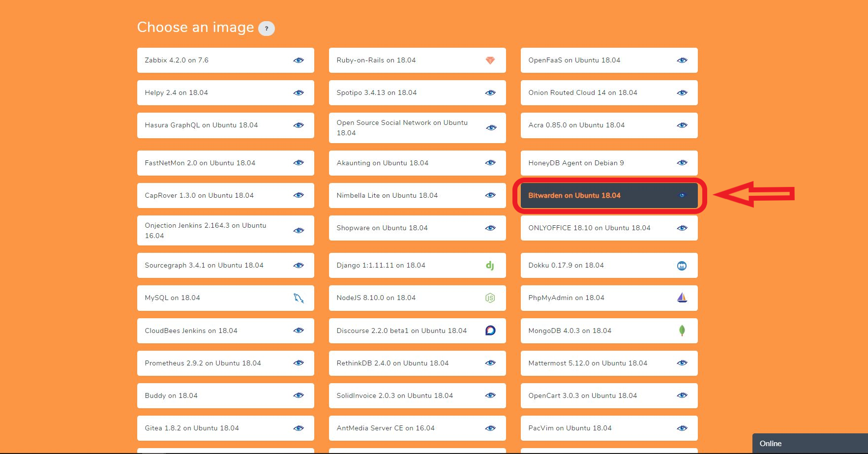Click the NodeJS hexagon icon
Image resolution: width=868 pixels, height=454 pixels.
tap(490, 298)
